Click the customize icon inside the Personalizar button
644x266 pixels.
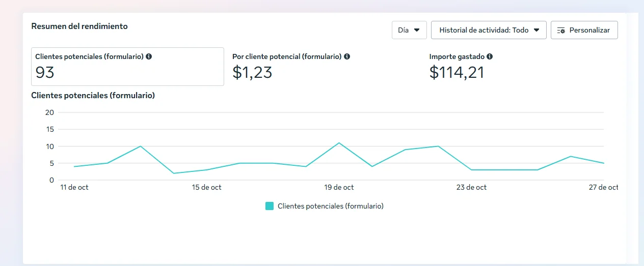(561, 31)
